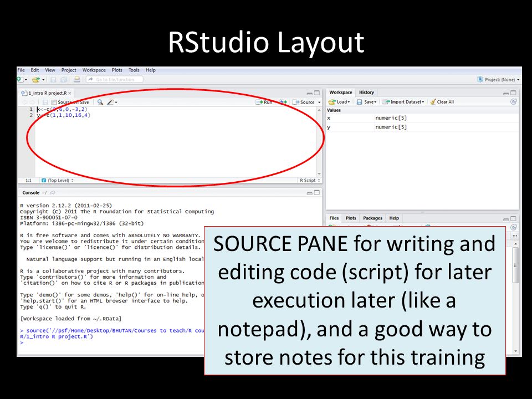The height and width of the screenshot is (399, 532).
Task: Click the Files pane refresh icon
Action: [x=513, y=227]
